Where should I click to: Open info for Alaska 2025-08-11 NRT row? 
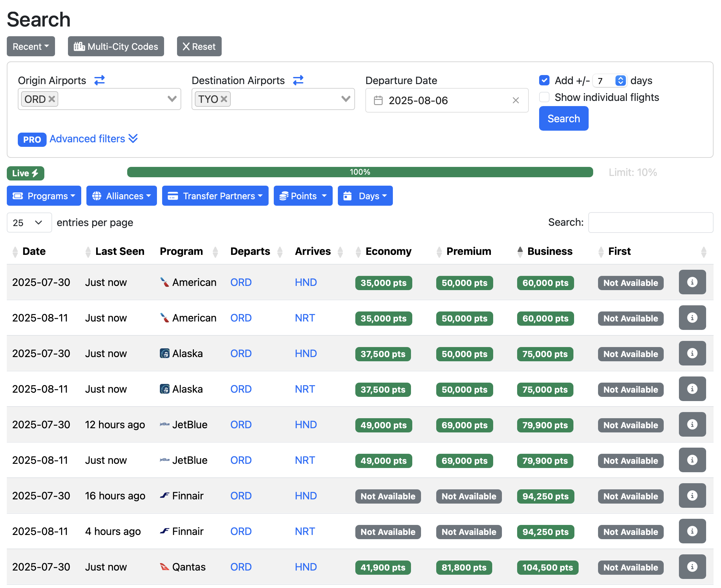692,389
